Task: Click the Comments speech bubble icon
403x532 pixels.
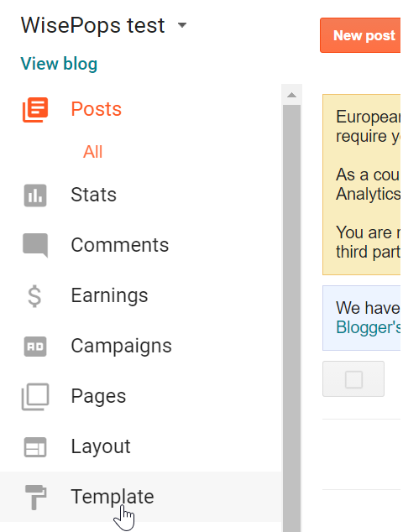Action: pyautogui.click(x=35, y=245)
